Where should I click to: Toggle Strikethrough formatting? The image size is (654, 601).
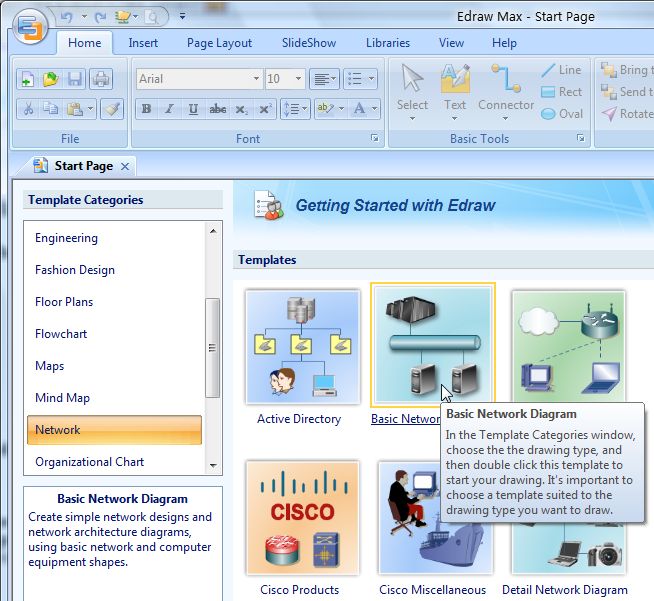pos(218,109)
